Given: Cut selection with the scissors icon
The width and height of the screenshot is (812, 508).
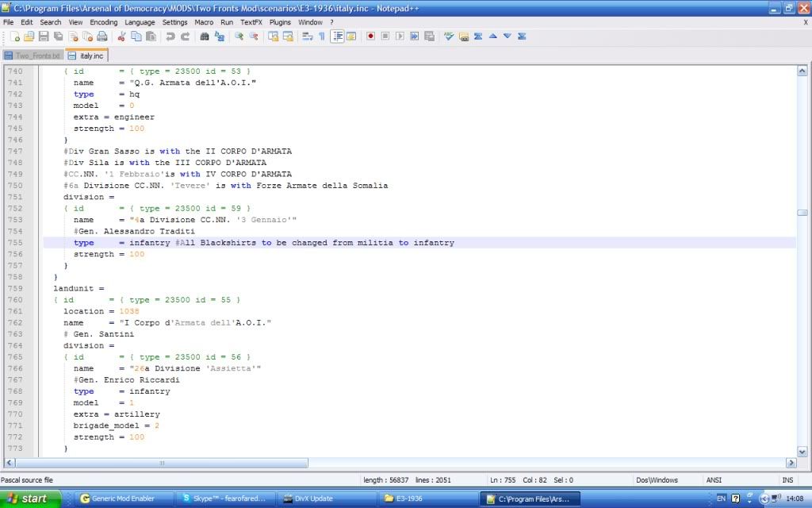Looking at the screenshot, I should point(121,37).
